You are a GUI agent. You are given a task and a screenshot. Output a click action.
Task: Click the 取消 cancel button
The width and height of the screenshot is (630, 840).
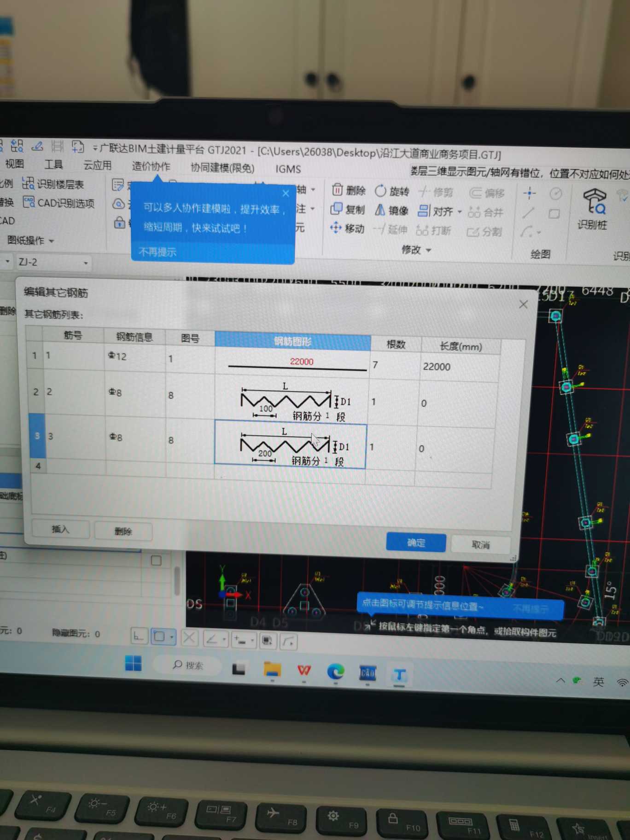click(x=481, y=545)
